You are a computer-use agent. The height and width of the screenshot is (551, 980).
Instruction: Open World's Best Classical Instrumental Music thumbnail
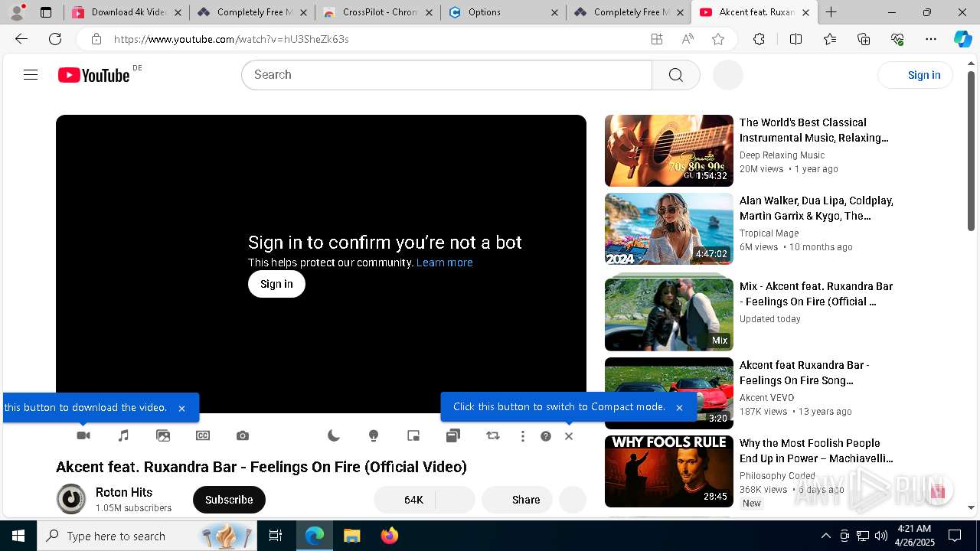[x=669, y=151]
